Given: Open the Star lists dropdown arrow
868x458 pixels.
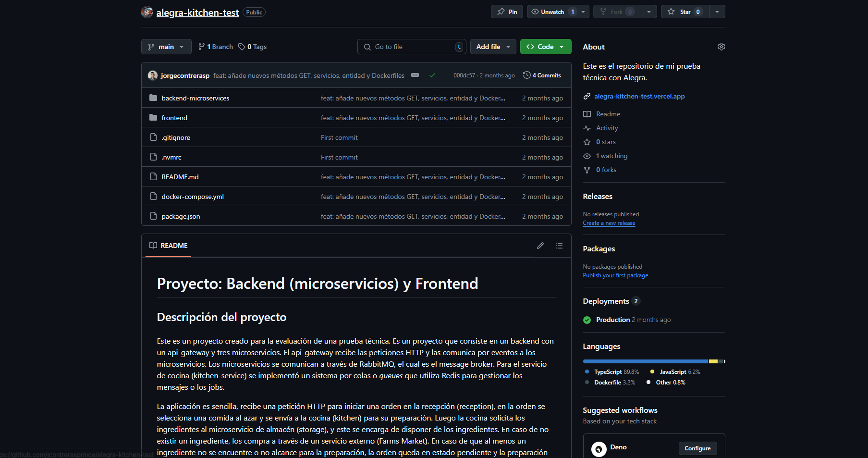Looking at the screenshot, I should click(x=717, y=12).
